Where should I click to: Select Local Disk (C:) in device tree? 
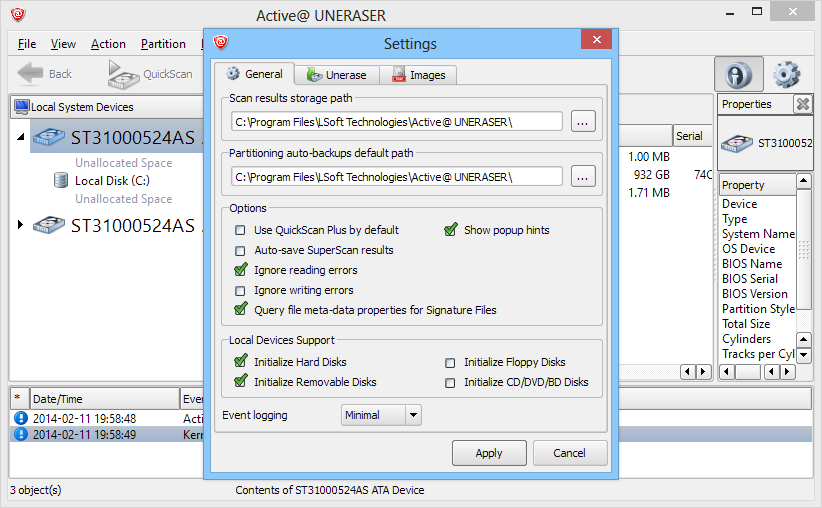pos(112,181)
